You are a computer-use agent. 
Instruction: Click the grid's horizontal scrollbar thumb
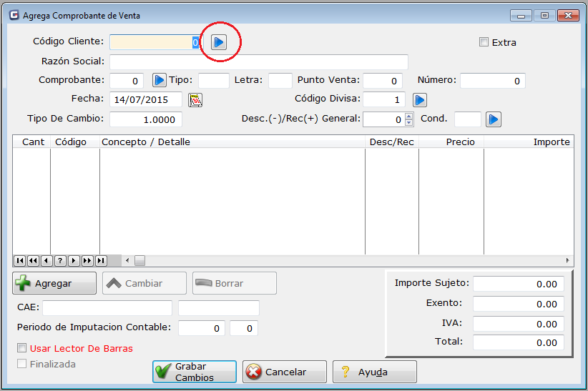click(139, 261)
